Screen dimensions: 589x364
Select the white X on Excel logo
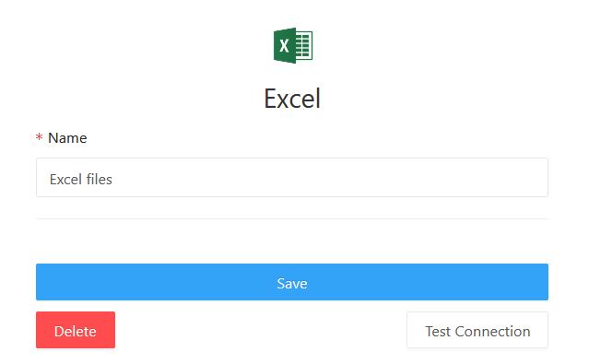[284, 46]
